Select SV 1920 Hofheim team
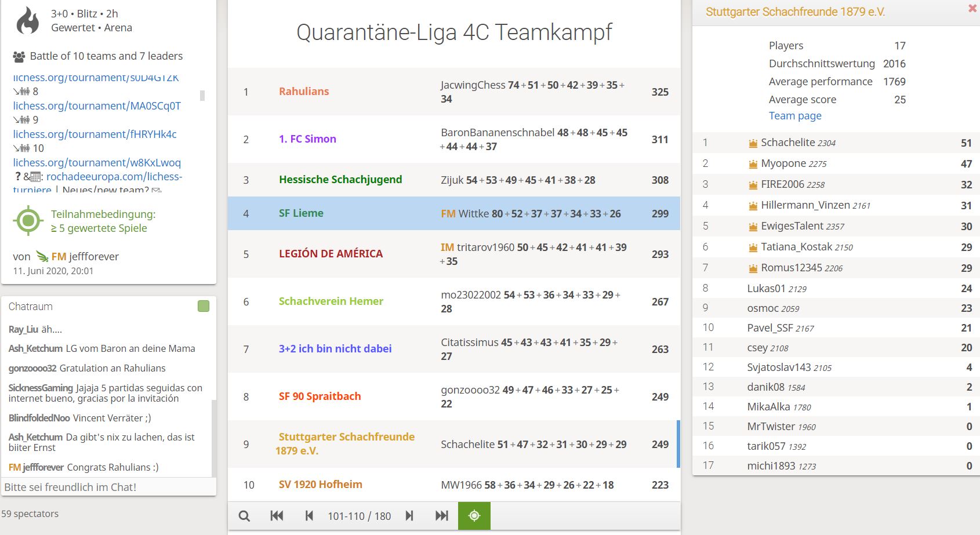 [321, 484]
